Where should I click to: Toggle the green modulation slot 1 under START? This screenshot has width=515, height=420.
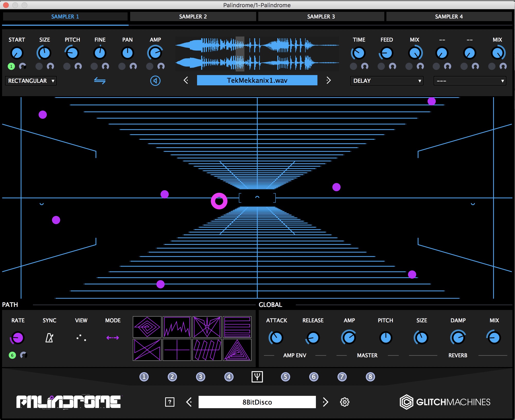11,66
